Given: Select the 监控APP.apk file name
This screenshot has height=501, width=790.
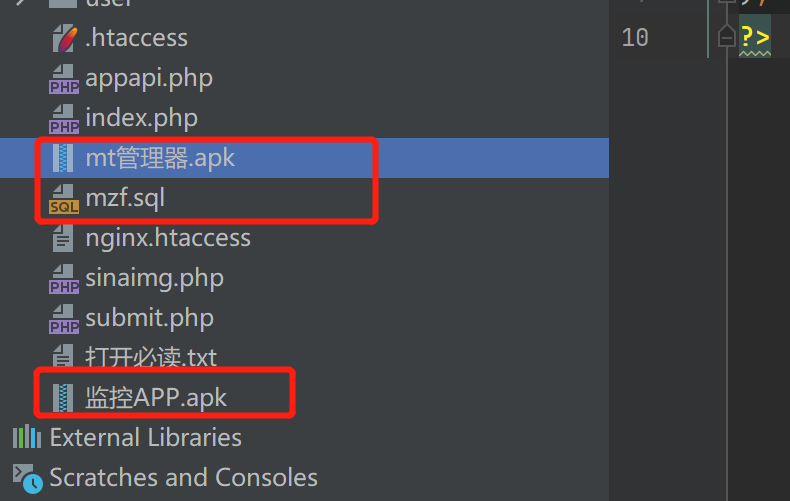Looking at the screenshot, I should tap(156, 398).
